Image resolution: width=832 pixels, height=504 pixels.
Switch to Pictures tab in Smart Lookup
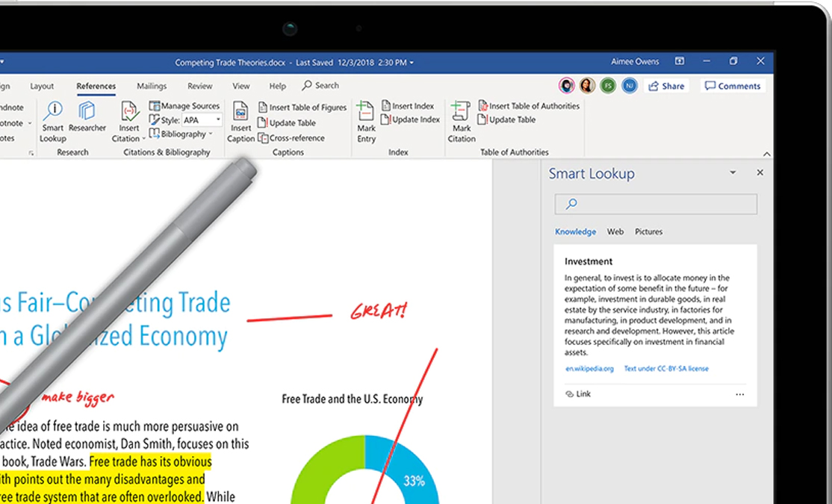pyautogui.click(x=648, y=231)
